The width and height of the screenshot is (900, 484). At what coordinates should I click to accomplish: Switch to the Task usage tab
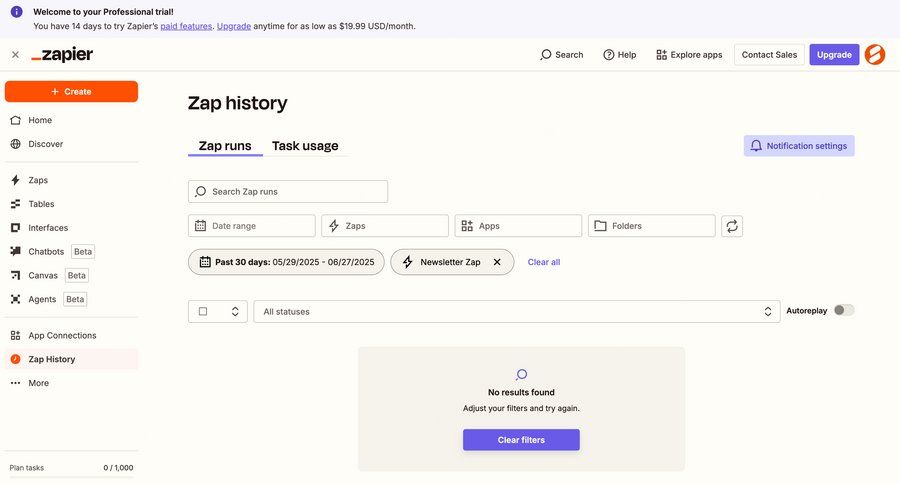(305, 146)
